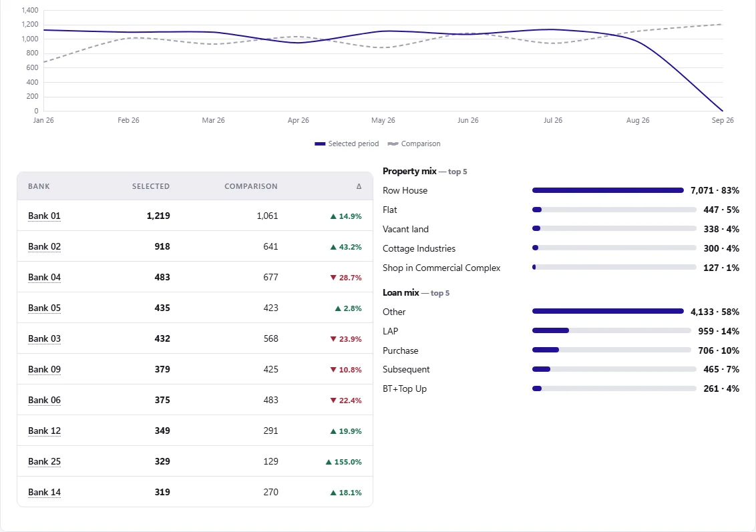756x532 pixels.
Task: Sort table by SELECTED column header
Action: pyautogui.click(x=151, y=186)
